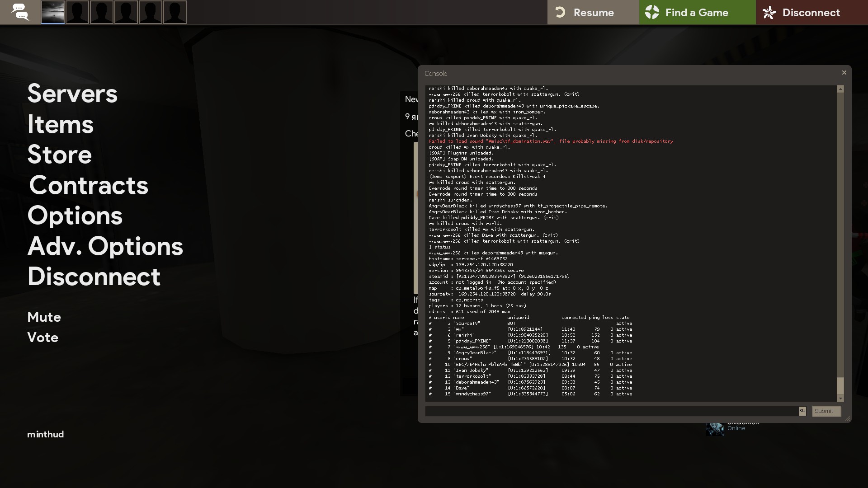This screenshot has width=868, height=488.
Task: Click the last silhouette avatar slot
Action: click(x=175, y=12)
